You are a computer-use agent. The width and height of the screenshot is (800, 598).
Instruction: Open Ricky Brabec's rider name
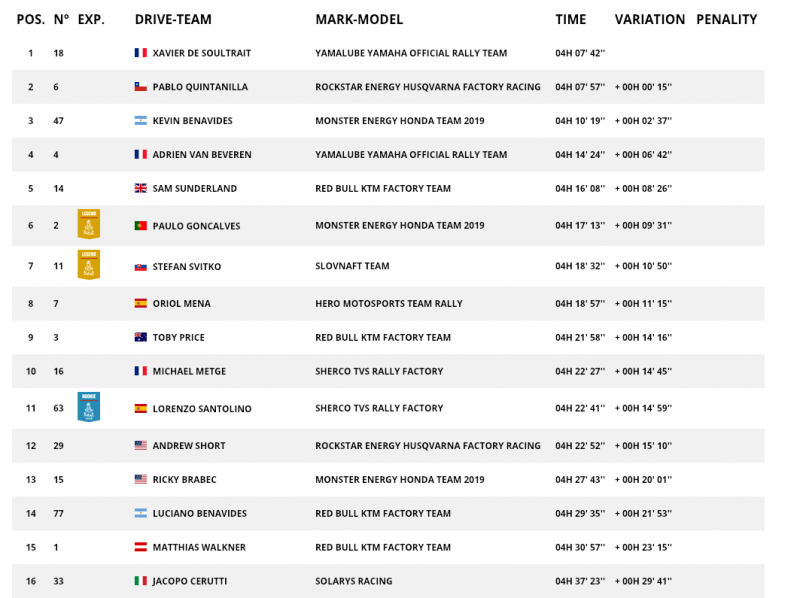point(184,480)
